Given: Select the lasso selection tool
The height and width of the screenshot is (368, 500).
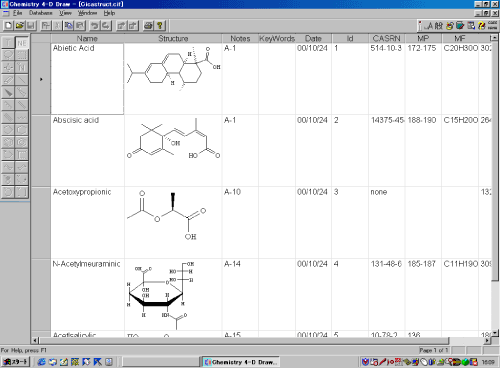Looking at the screenshot, I should 8,55.
